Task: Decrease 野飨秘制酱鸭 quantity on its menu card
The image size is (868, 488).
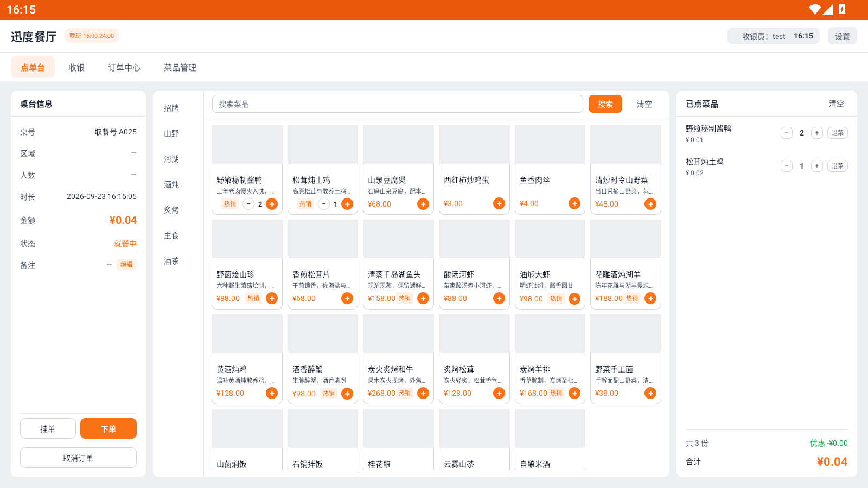Action: pos(248,204)
